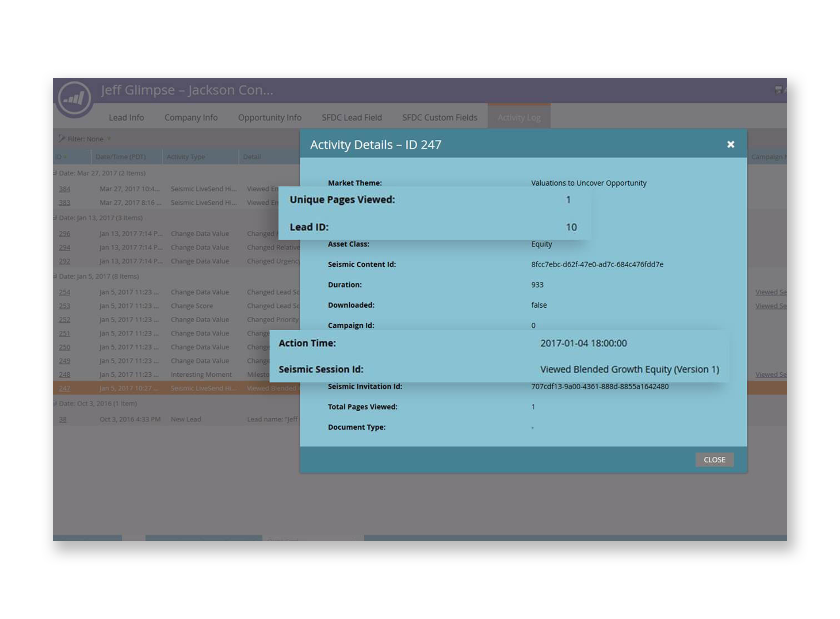This screenshot has height=619, width=840.
Task: Open activity ID 254 link
Action: click(65, 292)
